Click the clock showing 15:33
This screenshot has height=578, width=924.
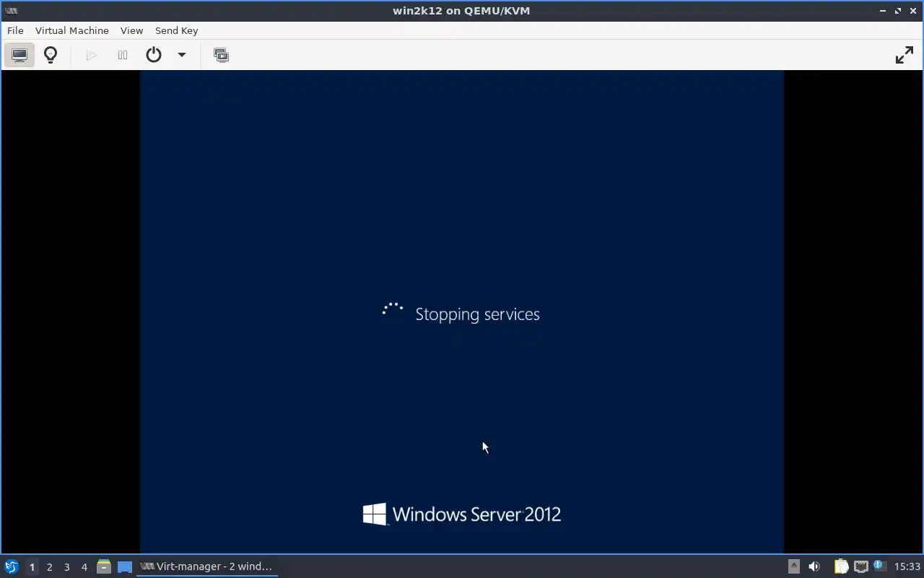(907, 566)
